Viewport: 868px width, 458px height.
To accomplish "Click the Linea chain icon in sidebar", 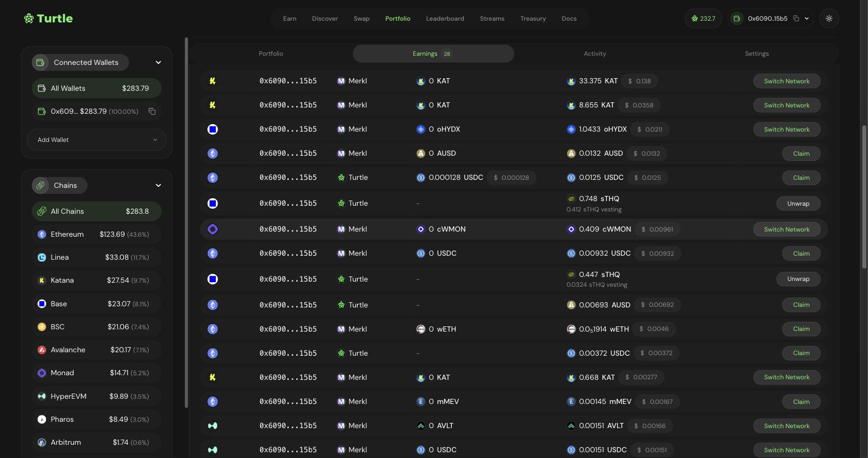I will pos(41,257).
